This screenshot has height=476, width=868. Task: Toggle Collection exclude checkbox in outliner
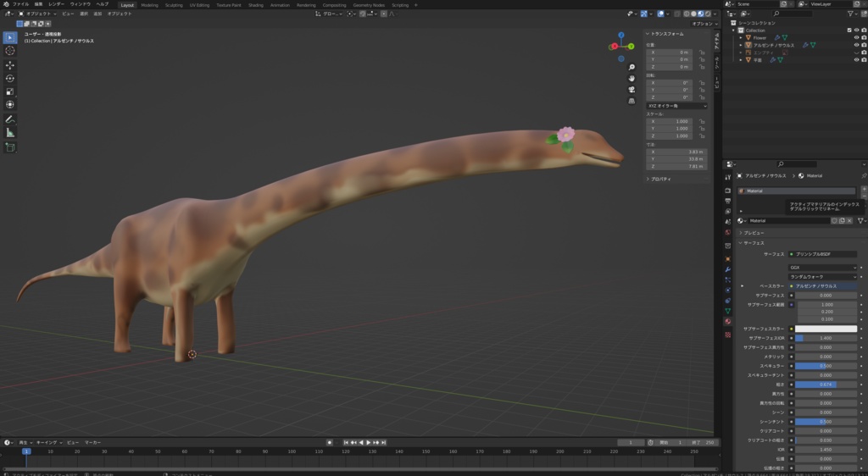pos(849,30)
